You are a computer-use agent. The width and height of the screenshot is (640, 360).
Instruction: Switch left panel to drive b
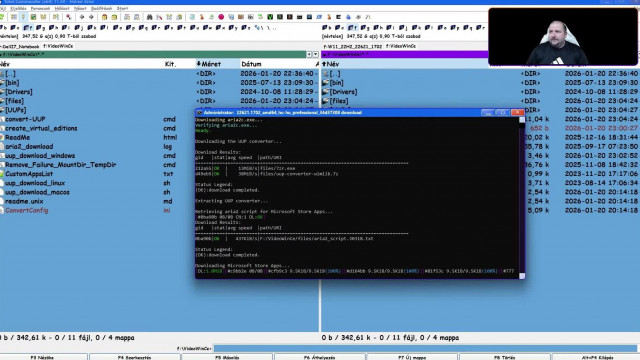(3, 28)
